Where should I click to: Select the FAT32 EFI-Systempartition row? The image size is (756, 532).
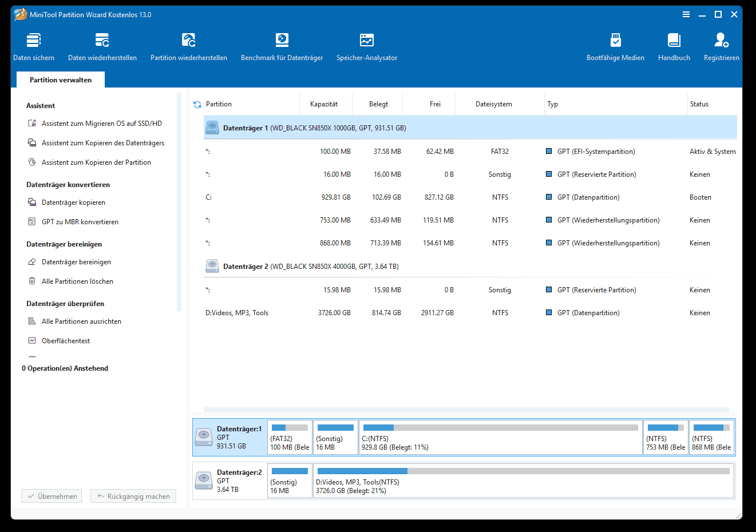470,152
